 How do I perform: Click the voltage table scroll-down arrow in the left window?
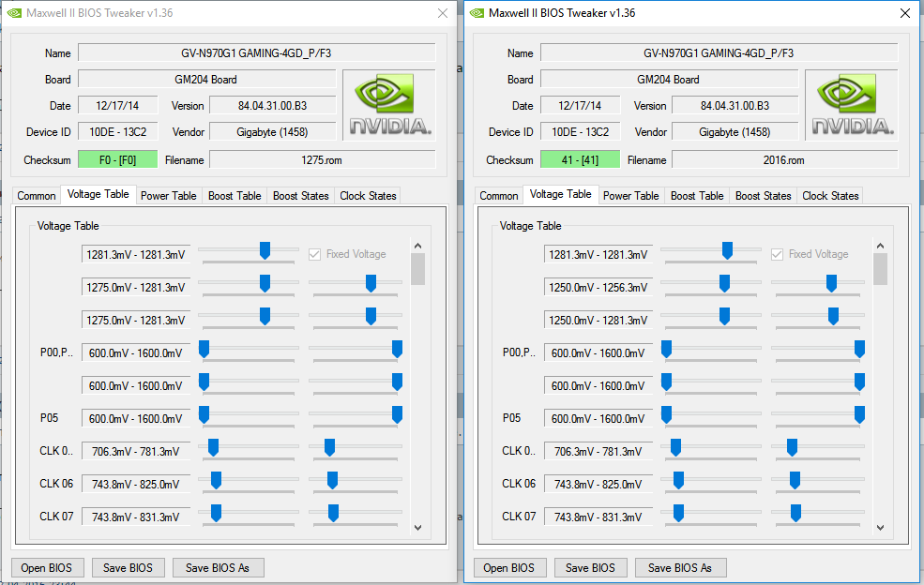pyautogui.click(x=417, y=528)
